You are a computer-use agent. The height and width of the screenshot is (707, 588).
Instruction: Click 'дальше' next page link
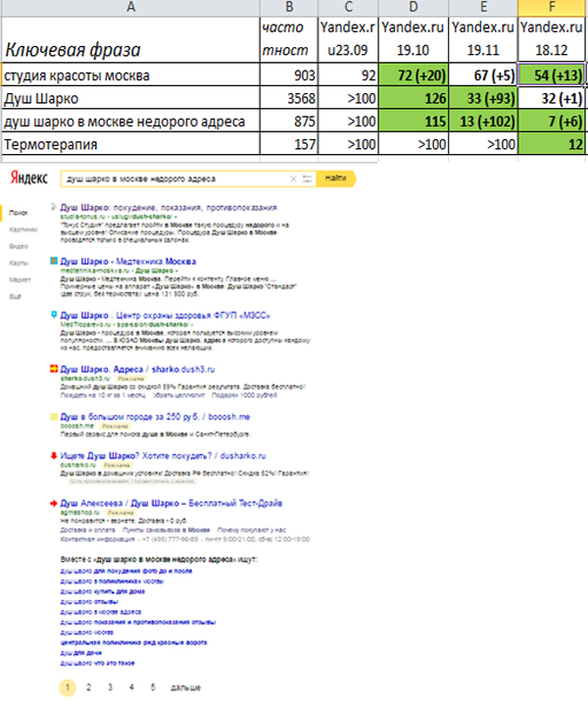click(x=185, y=687)
